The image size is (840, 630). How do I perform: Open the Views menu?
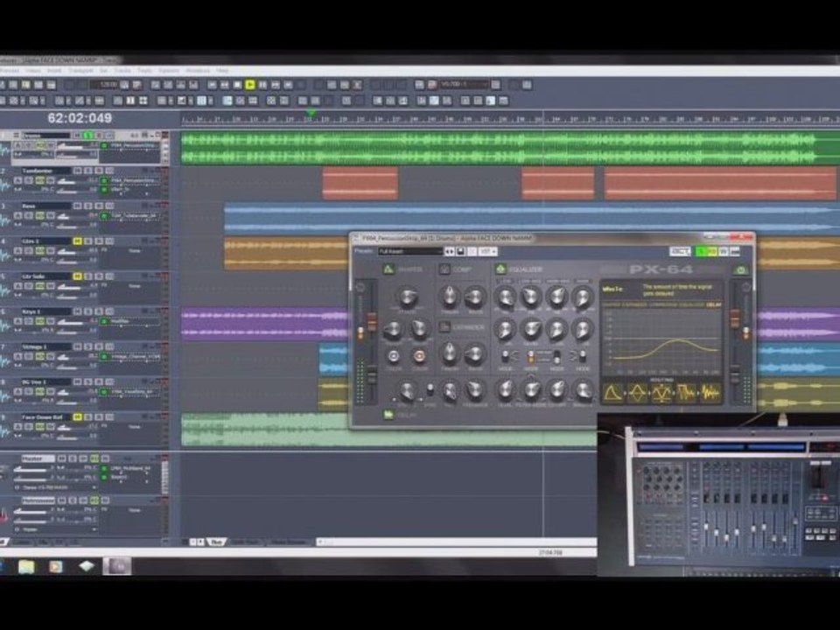(33, 71)
